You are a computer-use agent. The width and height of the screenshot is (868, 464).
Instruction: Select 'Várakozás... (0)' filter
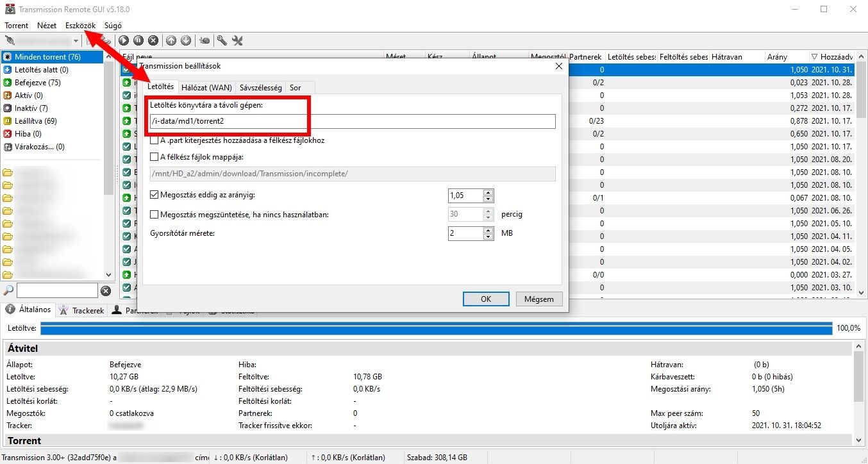click(52, 147)
